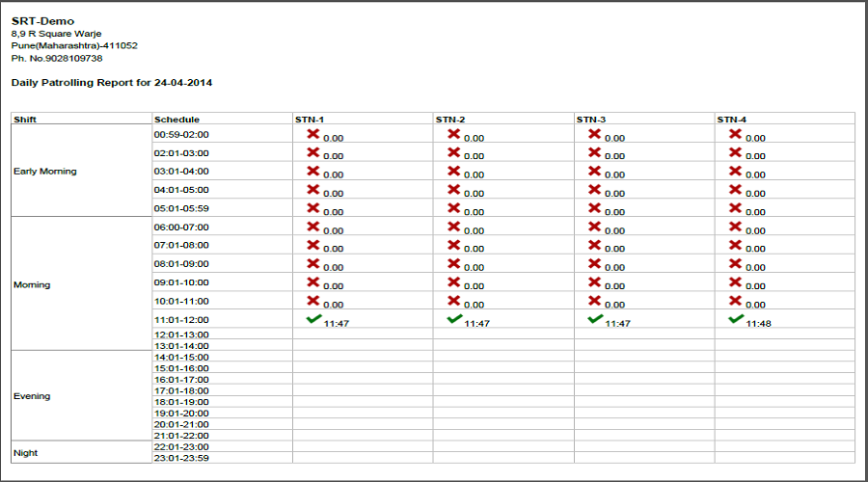The height and width of the screenshot is (482, 868).
Task: Click the Shift column header
Action: coord(25,120)
